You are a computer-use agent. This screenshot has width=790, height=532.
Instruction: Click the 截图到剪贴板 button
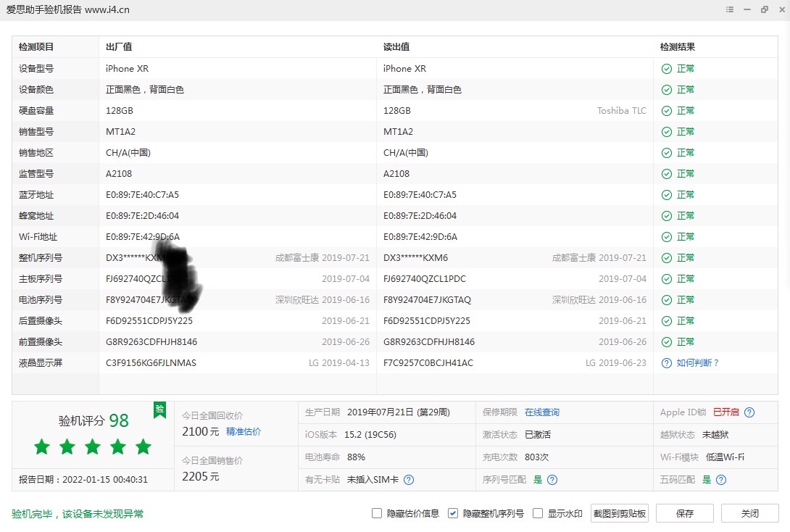click(620, 513)
